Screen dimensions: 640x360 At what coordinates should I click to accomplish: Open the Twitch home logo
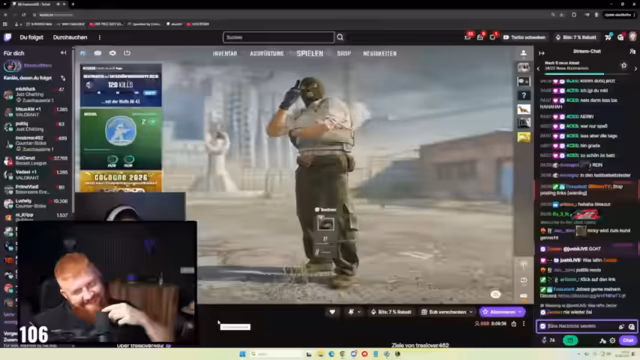[x=8, y=37]
